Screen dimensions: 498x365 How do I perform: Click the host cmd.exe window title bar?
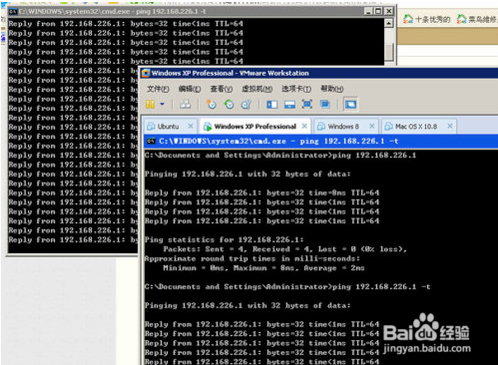point(201,11)
